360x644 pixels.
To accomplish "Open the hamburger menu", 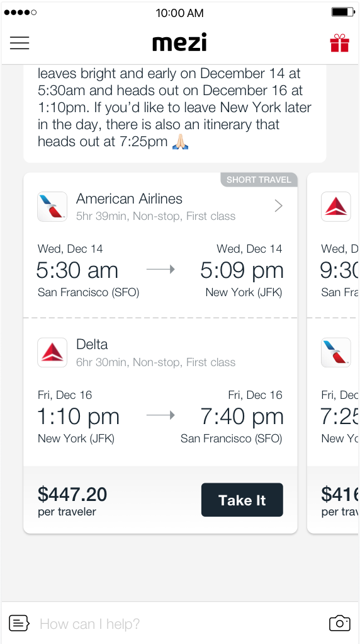I will click(20, 43).
